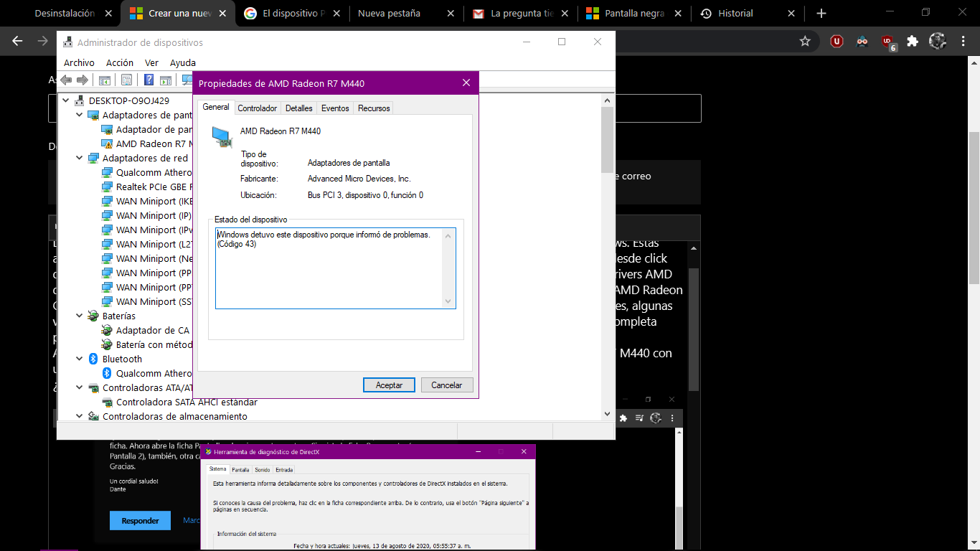Viewport: 980px width, 551px height.
Task: Select the General tab in Properties
Action: tap(216, 107)
